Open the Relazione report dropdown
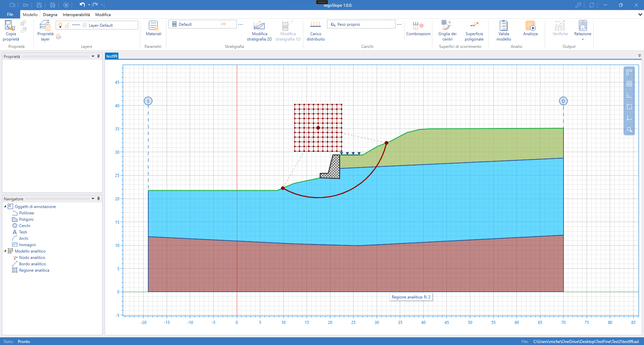This screenshot has width=644, height=345. click(583, 31)
